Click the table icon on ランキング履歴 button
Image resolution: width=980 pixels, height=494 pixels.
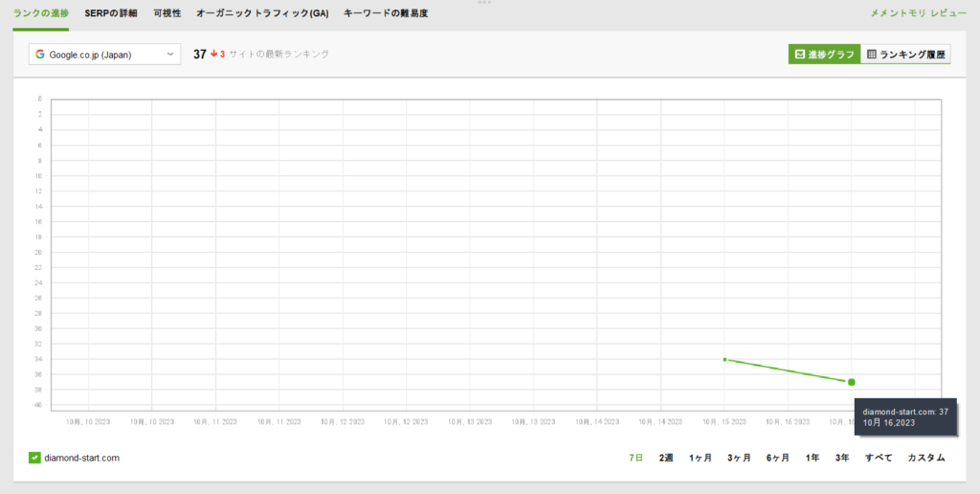pyautogui.click(x=872, y=55)
